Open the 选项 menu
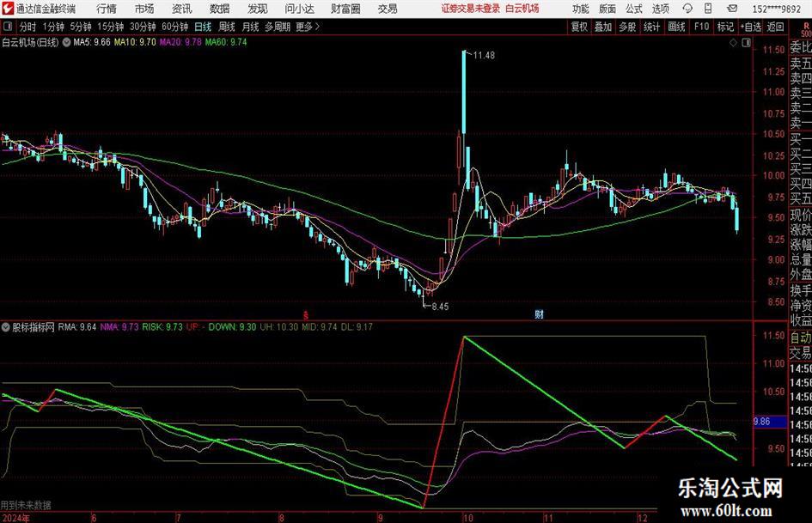 tap(661, 9)
